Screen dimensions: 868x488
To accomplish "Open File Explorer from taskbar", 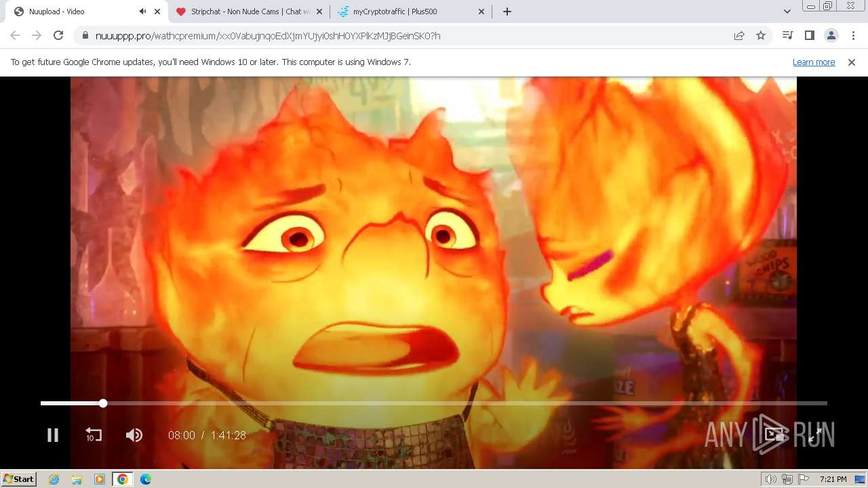I will [77, 479].
